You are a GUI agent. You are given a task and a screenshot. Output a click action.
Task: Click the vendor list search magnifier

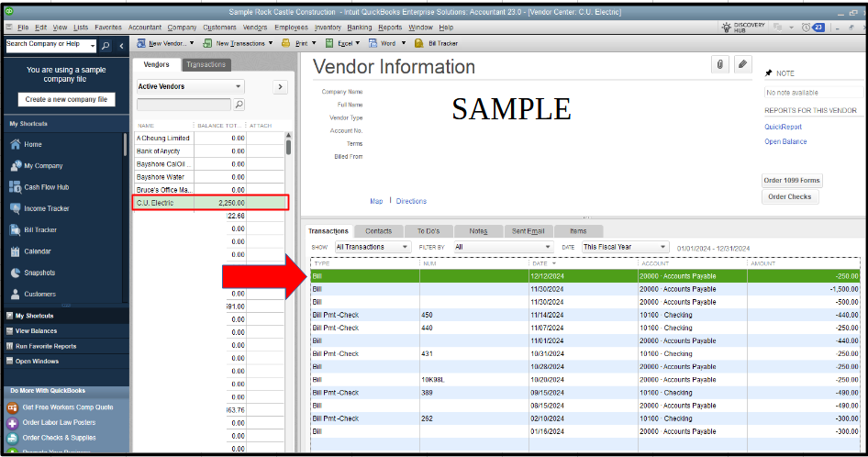239,104
